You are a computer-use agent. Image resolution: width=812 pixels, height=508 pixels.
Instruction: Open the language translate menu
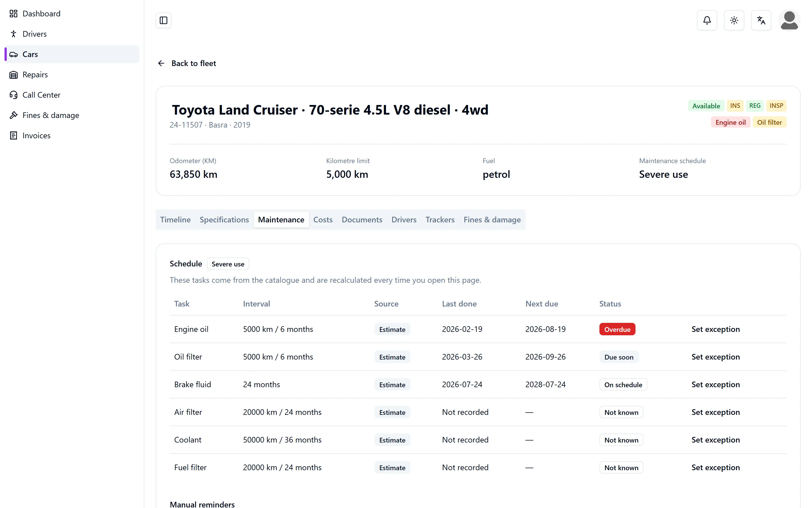pos(761,21)
